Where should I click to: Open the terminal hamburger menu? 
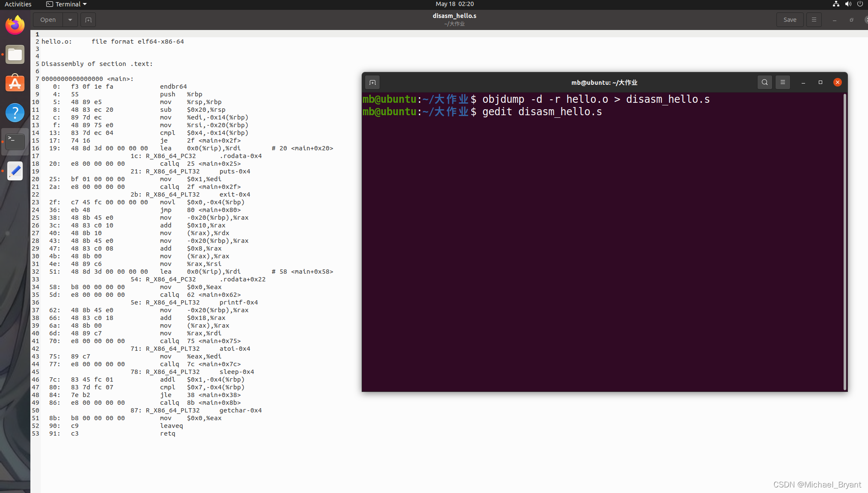(783, 82)
